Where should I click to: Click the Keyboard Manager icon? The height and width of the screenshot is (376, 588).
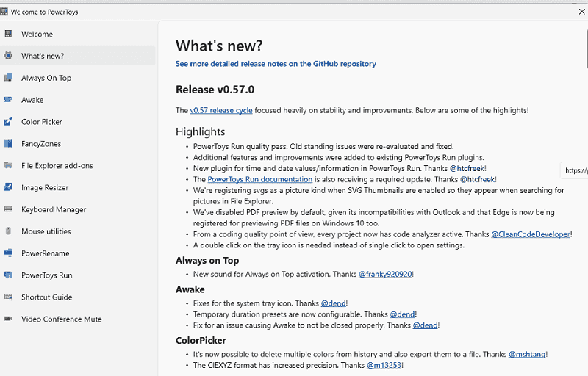tap(8, 209)
